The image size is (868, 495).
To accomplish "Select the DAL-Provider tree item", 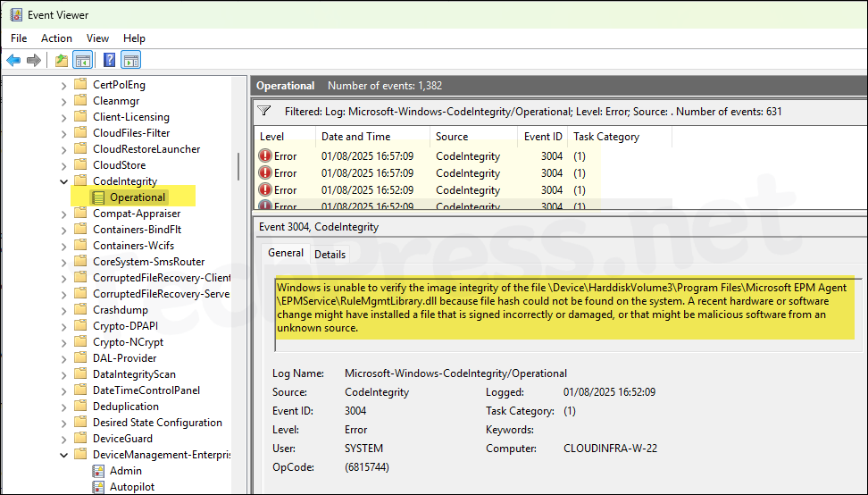I will (124, 357).
